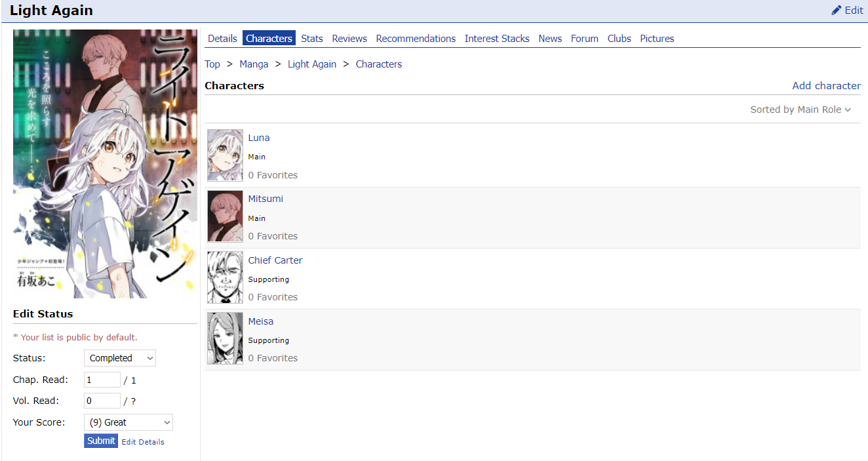Image resolution: width=868 pixels, height=461 pixels.
Task: Open the Reviews tab
Action: [349, 39]
